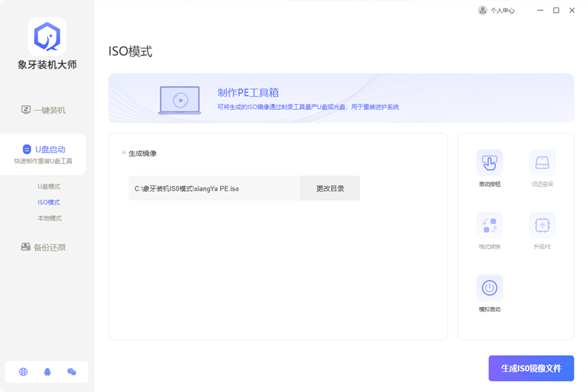Expand the 生成镜像 section arrow
Viewport: 588px width, 392px height.
(x=123, y=153)
